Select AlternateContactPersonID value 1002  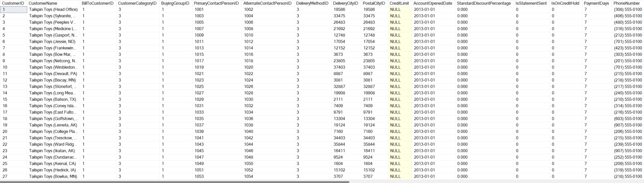(x=268, y=10)
